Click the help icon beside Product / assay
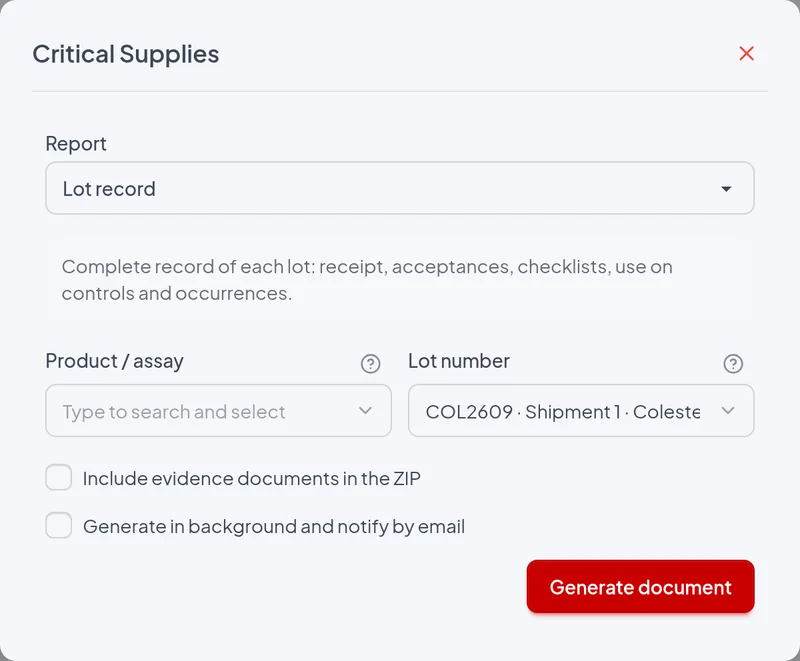This screenshot has width=800, height=661. point(370,364)
